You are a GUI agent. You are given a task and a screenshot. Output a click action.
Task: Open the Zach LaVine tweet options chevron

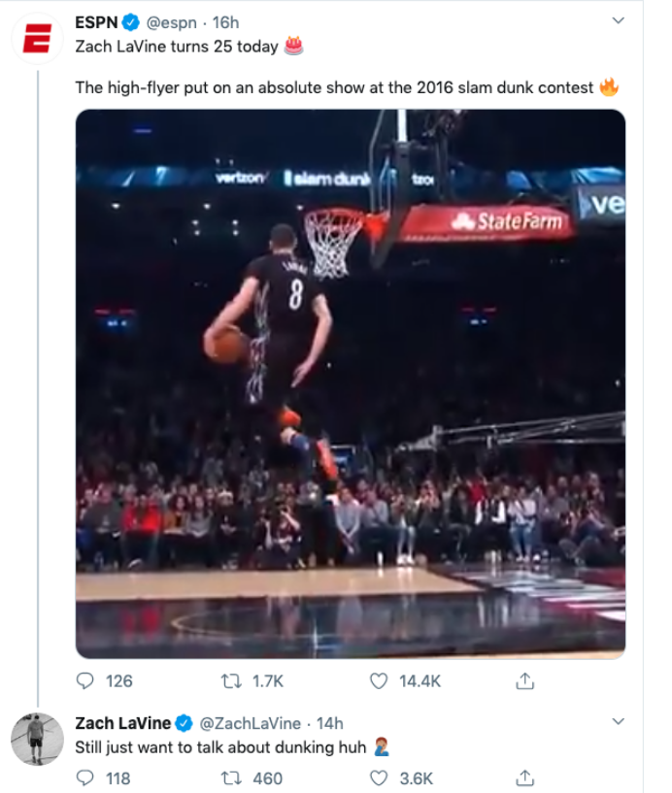click(618, 721)
